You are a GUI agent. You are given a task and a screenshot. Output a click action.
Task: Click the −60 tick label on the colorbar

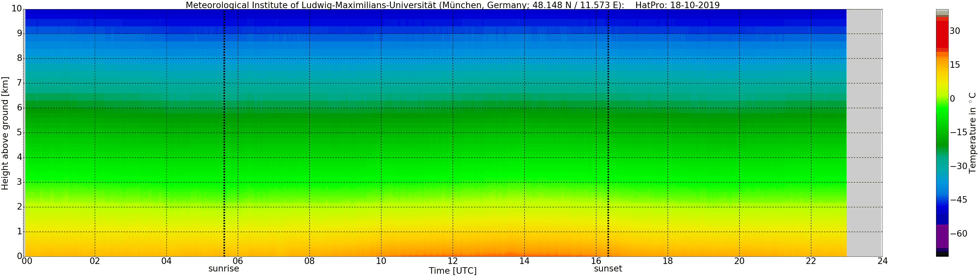958,234
